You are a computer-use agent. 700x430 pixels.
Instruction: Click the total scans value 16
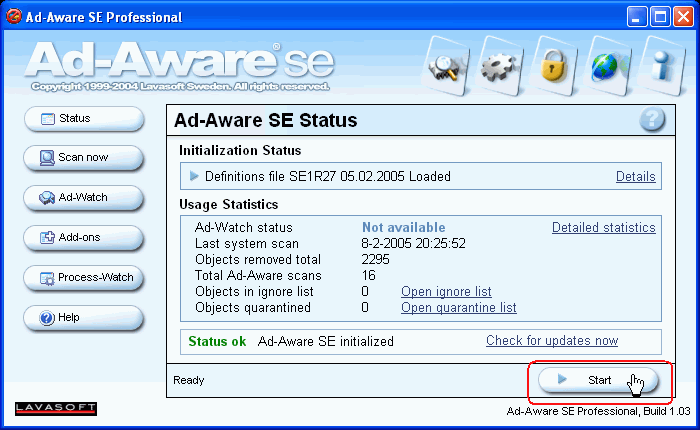click(369, 276)
